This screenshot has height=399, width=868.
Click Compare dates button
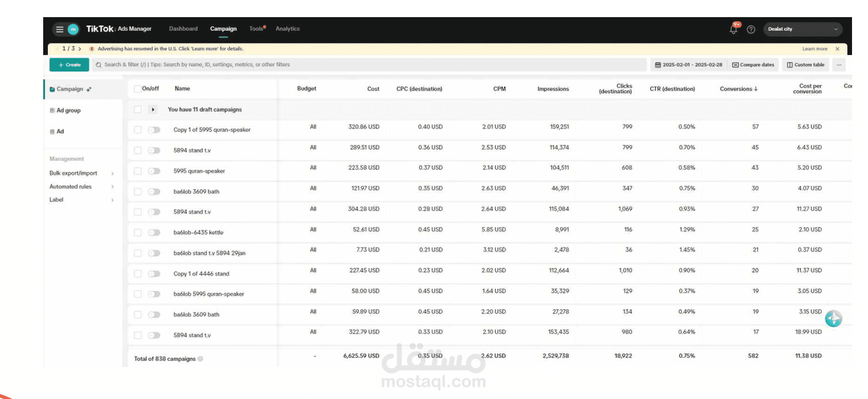[753, 65]
